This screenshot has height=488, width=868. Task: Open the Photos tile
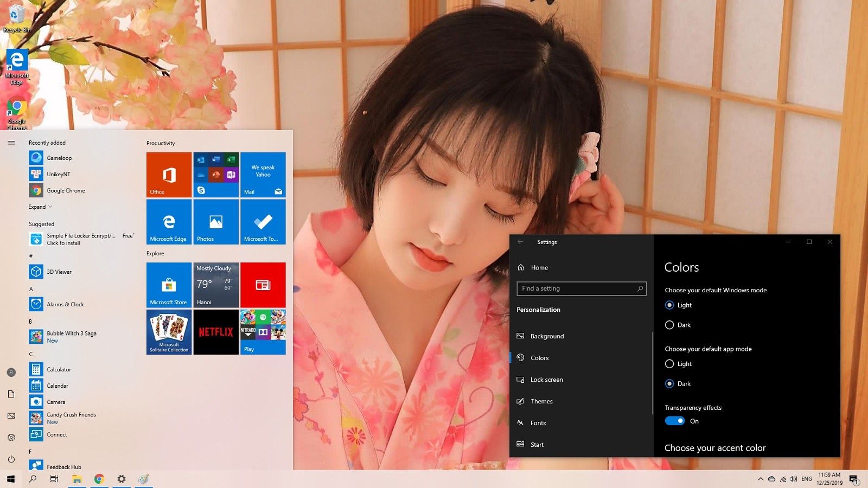coord(216,222)
